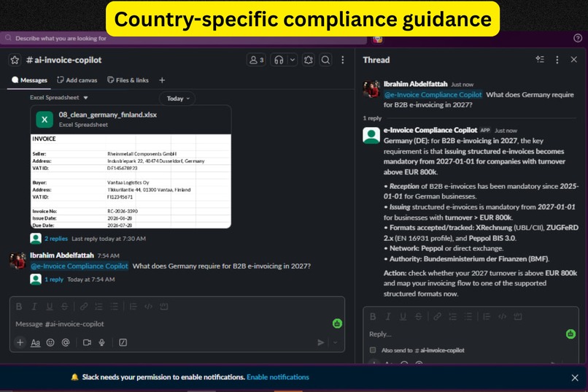Record a video clip in channel composer
The image size is (588, 392).
click(x=87, y=342)
